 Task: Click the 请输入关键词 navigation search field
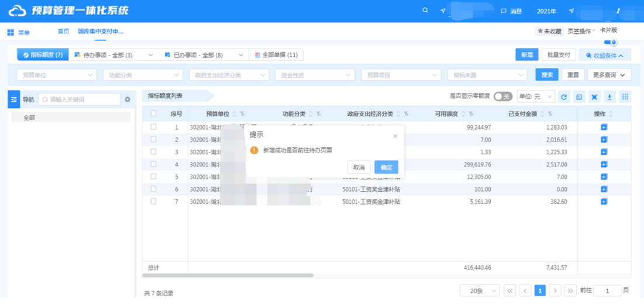point(80,99)
